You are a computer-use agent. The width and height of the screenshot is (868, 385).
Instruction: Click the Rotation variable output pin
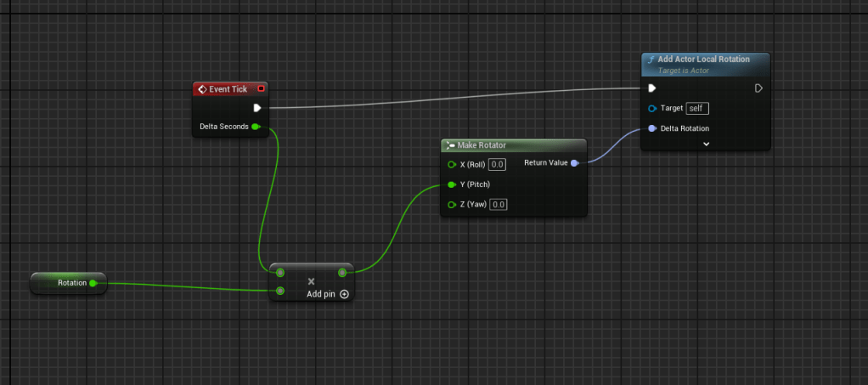93,283
